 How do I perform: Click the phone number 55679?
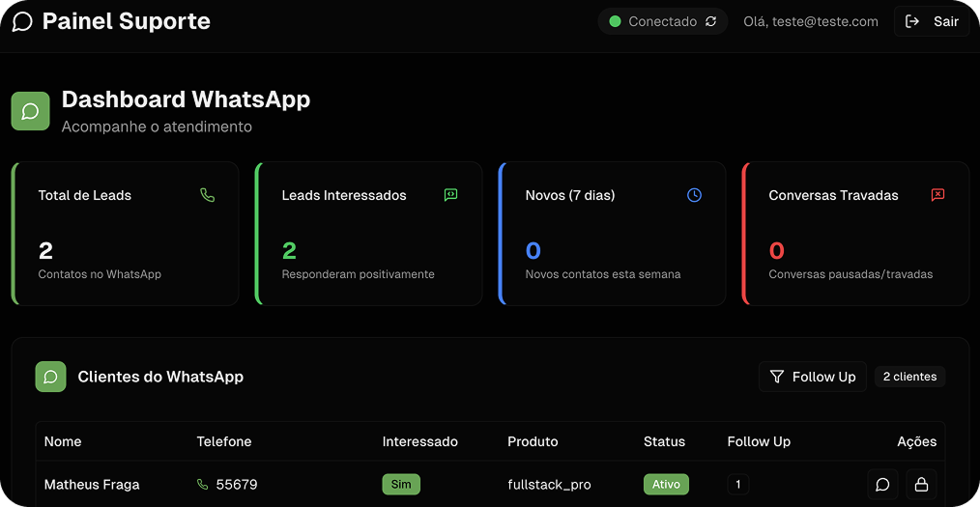237,485
